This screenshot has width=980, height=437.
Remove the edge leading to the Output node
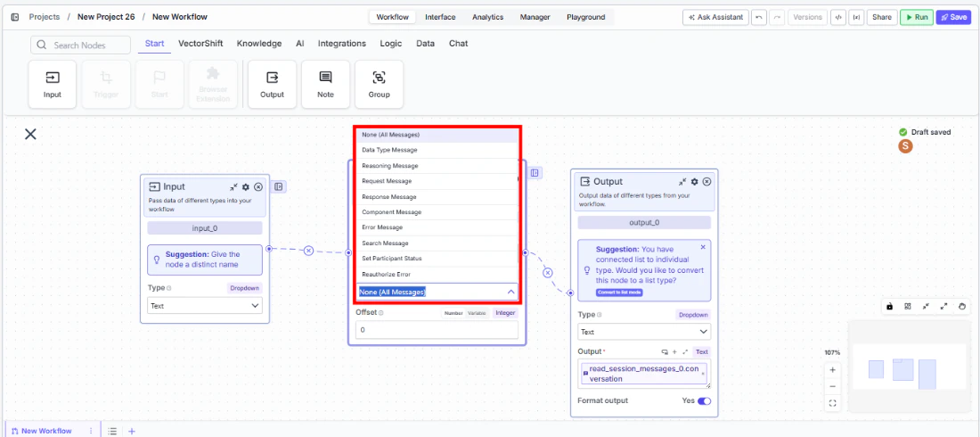pyautogui.click(x=548, y=272)
